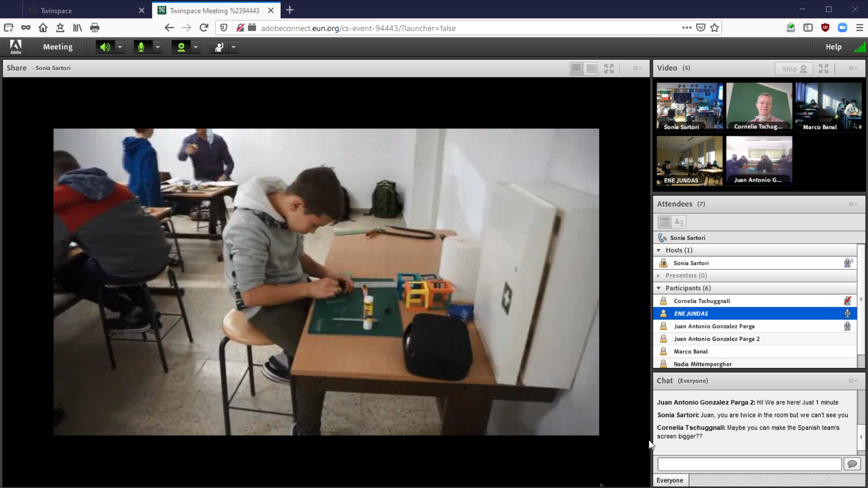
Task: Click in the chat message input field
Action: (x=749, y=464)
